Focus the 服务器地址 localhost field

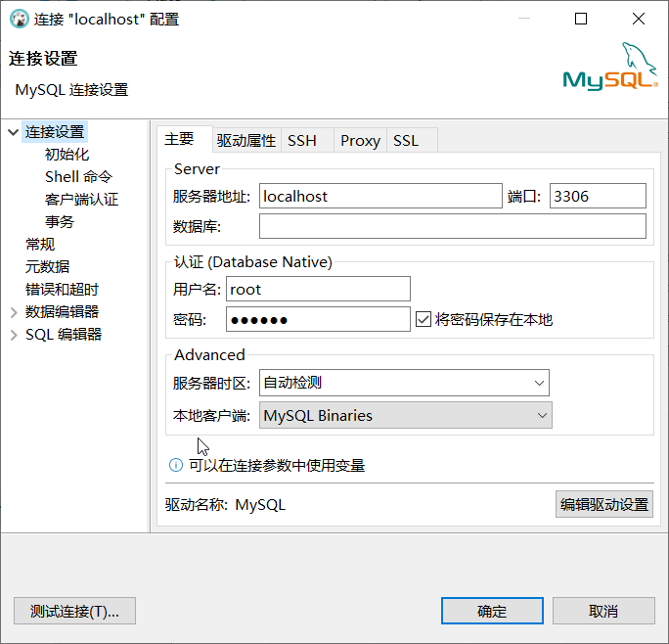[380, 196]
